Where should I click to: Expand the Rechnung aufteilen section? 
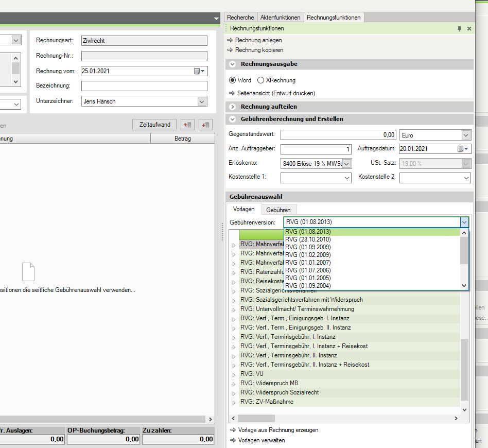pos(233,107)
